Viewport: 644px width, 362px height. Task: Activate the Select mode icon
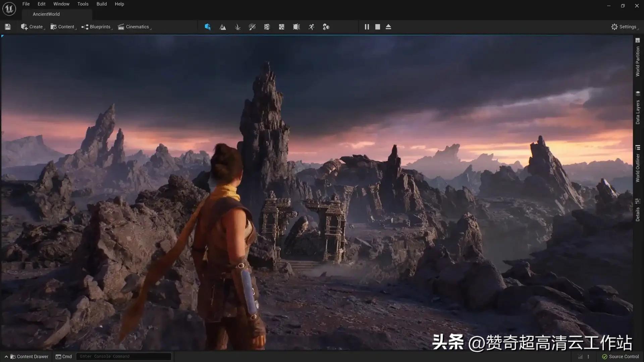pyautogui.click(x=208, y=27)
